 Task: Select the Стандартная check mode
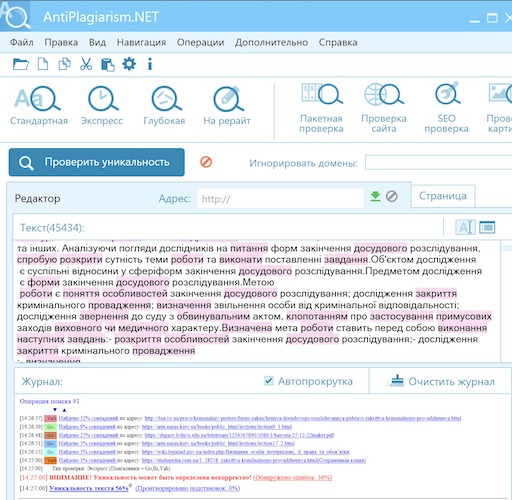(39, 106)
